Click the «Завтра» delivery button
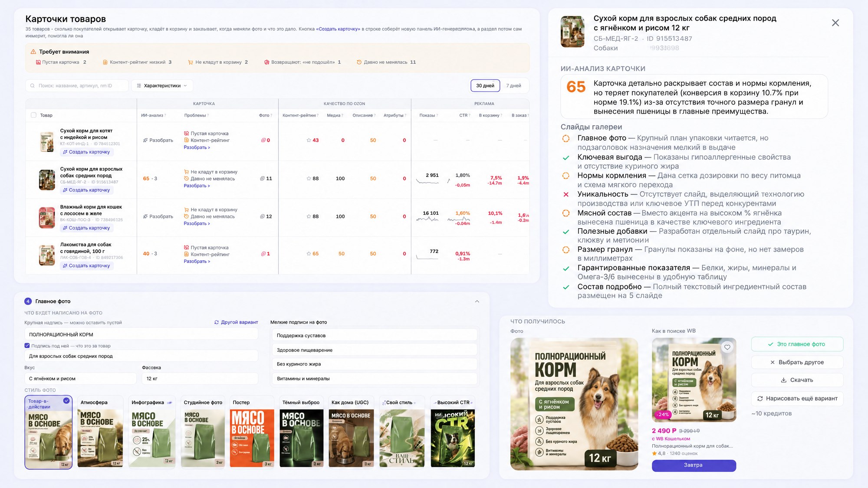This screenshot has height=488, width=868. 694,465
